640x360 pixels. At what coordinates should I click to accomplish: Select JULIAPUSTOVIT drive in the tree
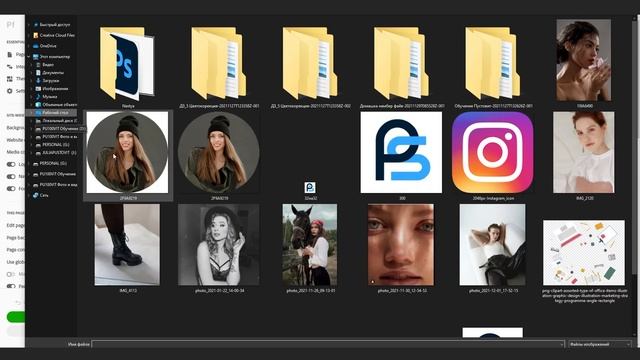[x=59, y=153]
